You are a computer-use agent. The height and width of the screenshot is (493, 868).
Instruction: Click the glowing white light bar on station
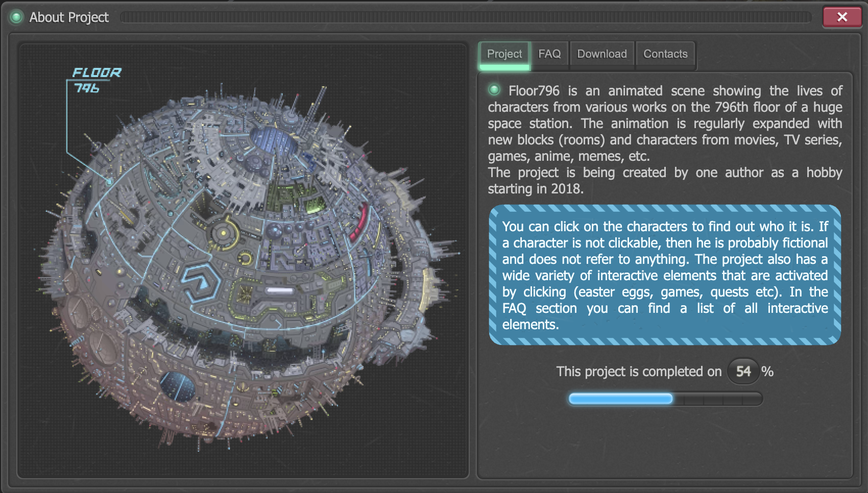click(x=280, y=290)
